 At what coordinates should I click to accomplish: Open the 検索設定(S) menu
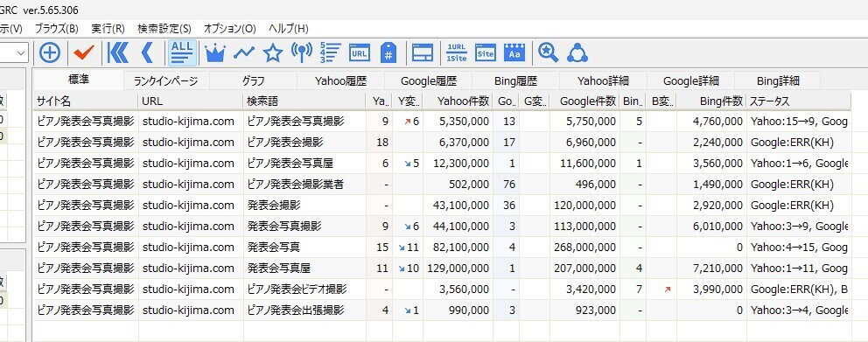pos(164,29)
